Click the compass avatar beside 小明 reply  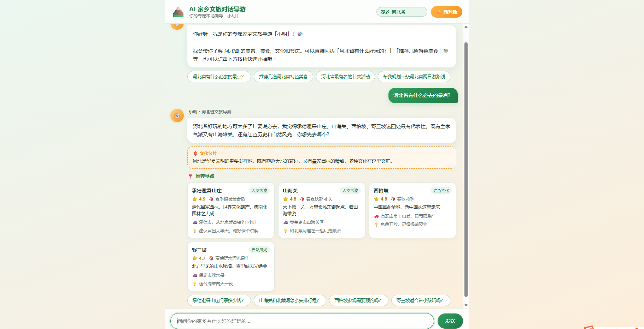177,115
